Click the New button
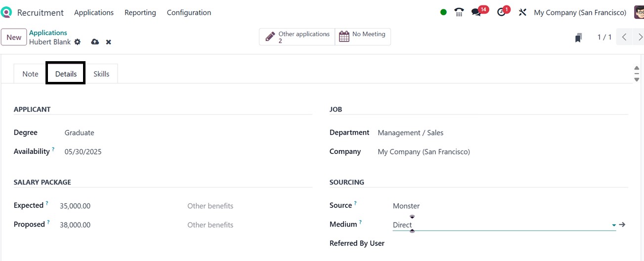644x261 pixels. tap(14, 37)
